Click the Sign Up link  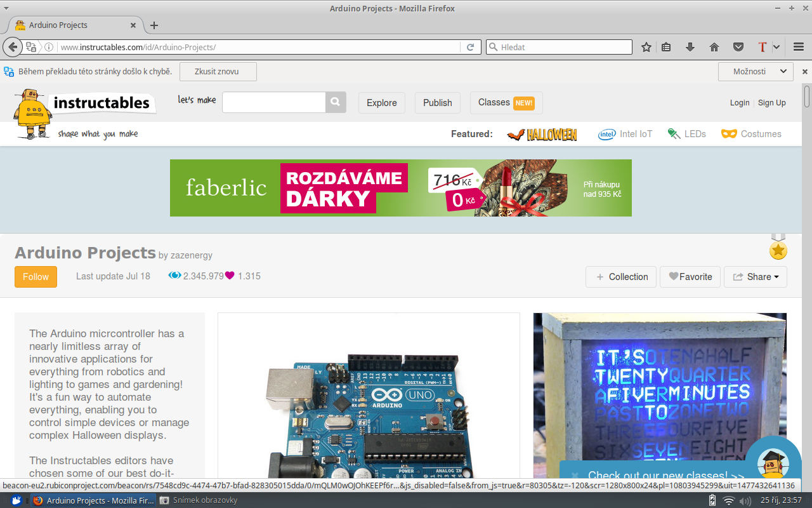pos(772,103)
